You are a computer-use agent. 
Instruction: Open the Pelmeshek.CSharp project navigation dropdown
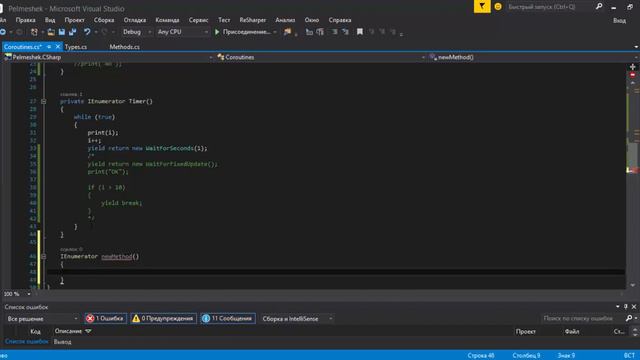point(109,58)
